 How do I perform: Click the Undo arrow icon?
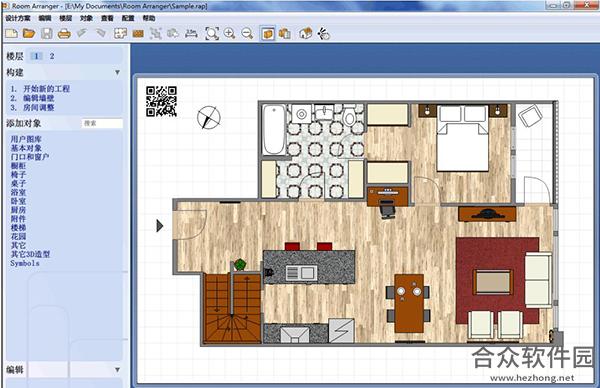82,33
